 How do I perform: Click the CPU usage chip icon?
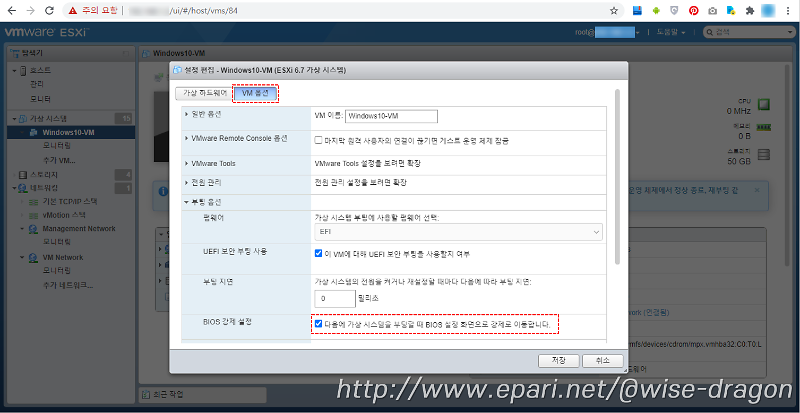[763, 105]
